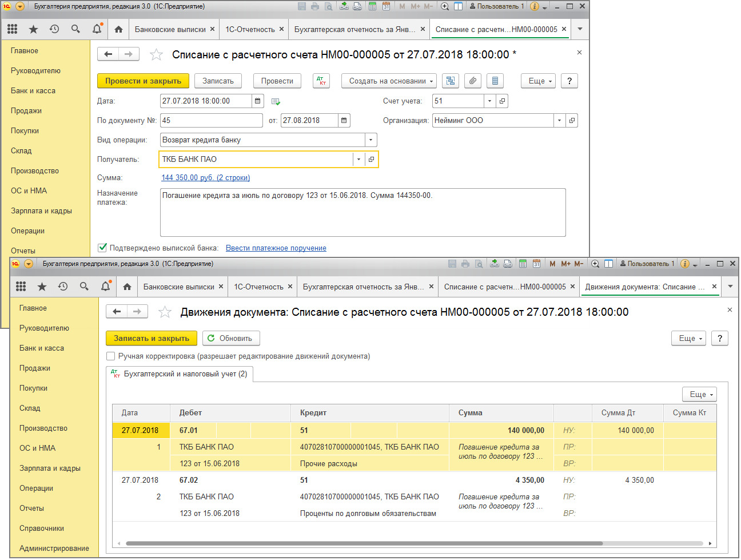Expand the Организация dropdown list
The height and width of the screenshot is (560, 741).
[x=559, y=121]
